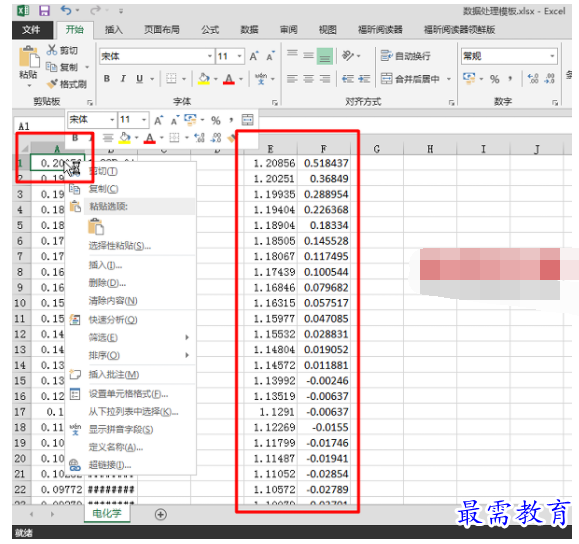Toggle Bold in the ribbon font group
Image resolution: width=579 pixels, height=544 pixels.
(107, 79)
